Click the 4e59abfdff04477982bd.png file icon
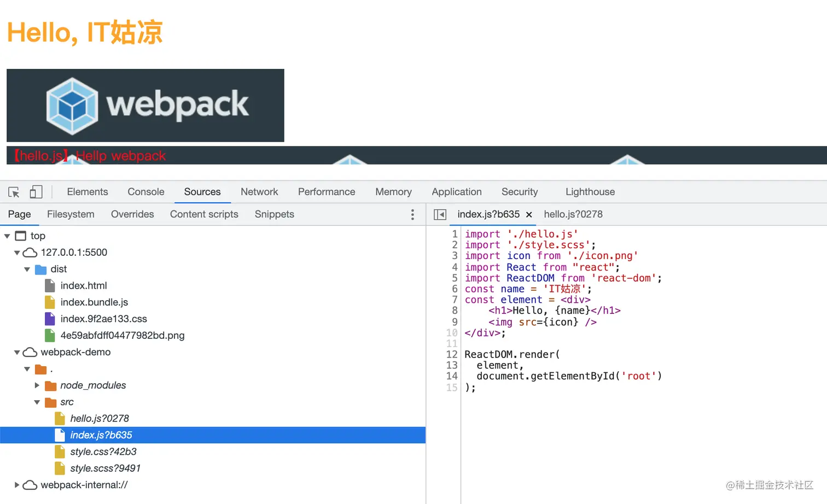827x504 pixels. coord(50,336)
